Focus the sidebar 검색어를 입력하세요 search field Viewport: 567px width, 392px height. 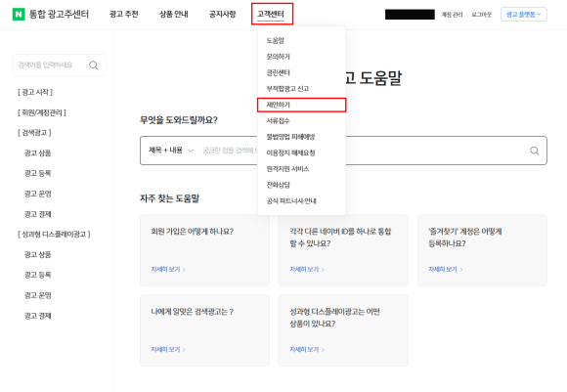(x=51, y=65)
